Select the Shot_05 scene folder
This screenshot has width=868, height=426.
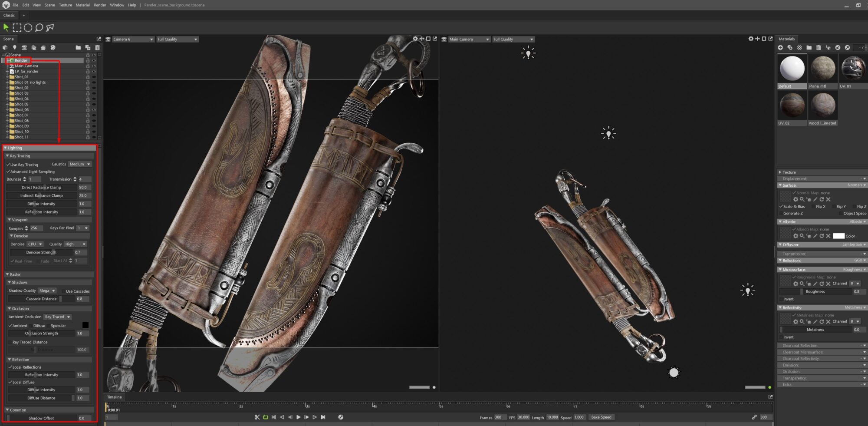pyautogui.click(x=21, y=104)
